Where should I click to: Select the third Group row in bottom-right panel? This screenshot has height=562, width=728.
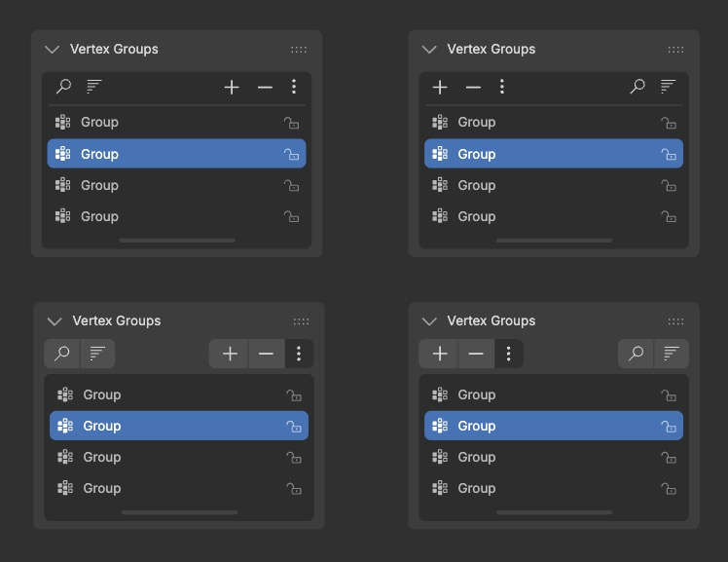(554, 457)
